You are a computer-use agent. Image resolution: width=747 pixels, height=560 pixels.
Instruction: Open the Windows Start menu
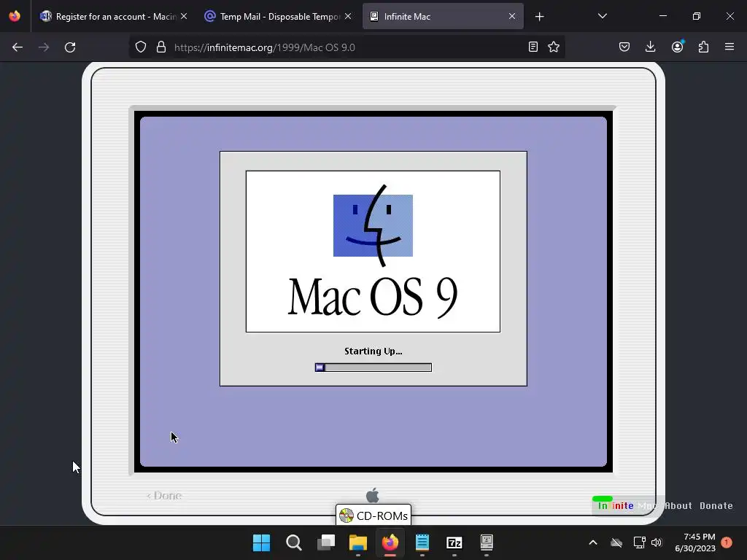pyautogui.click(x=261, y=542)
